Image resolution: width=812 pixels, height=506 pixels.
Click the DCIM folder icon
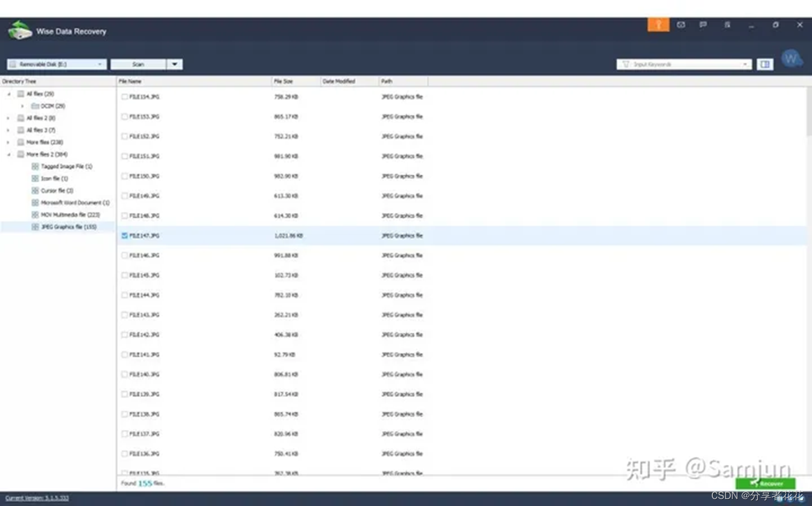point(35,106)
